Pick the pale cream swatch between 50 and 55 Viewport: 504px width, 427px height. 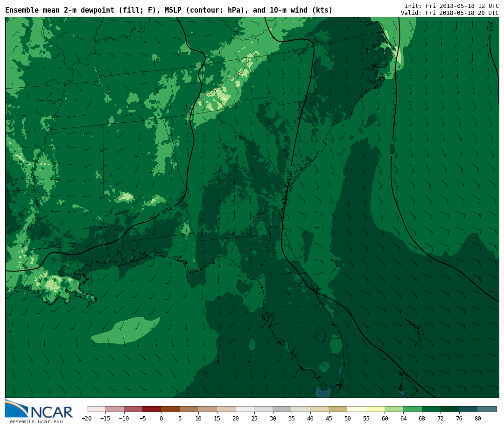(x=357, y=409)
